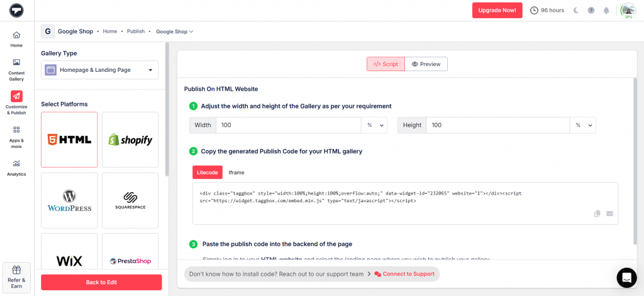This screenshot has width=644, height=296.
Task: Open the notifications bell
Action: (x=606, y=11)
